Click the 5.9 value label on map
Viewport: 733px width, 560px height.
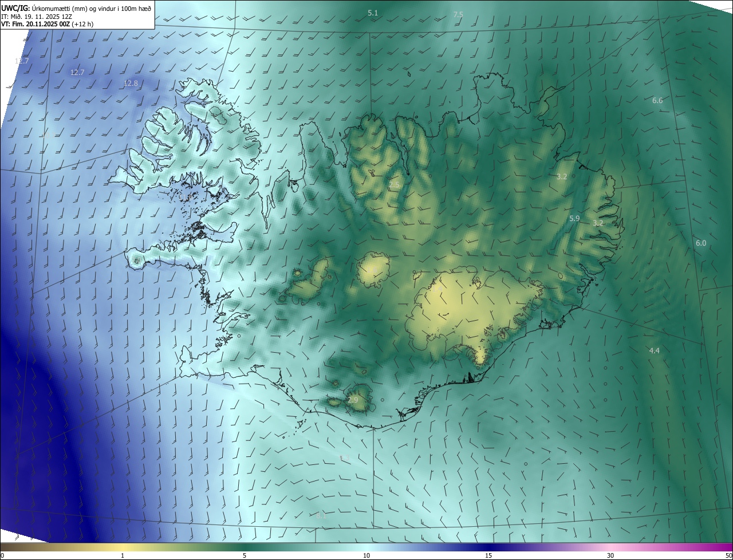[574, 219]
